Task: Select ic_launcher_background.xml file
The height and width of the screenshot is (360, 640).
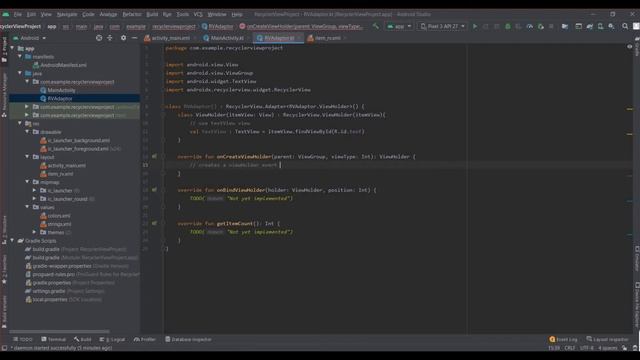Action: (79, 140)
